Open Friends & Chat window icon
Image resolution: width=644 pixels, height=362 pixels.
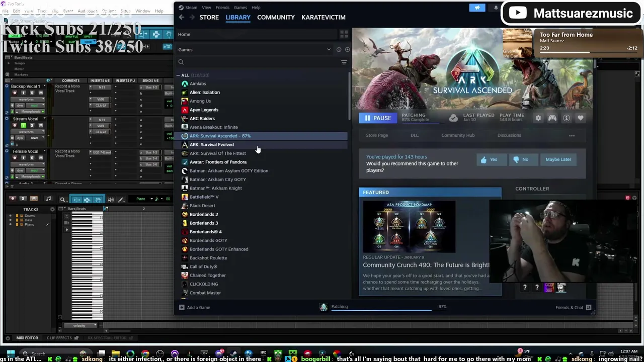(589, 307)
